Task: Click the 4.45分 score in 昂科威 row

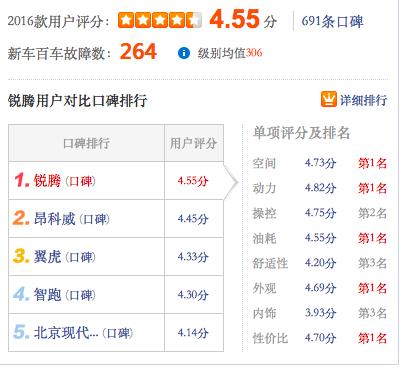Action: coord(193,219)
